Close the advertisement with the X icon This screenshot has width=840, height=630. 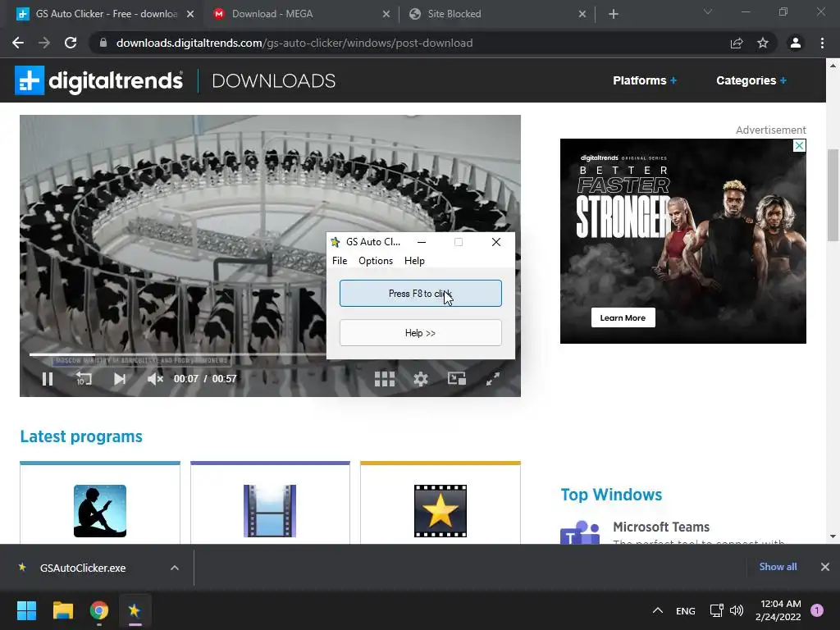pyautogui.click(x=799, y=146)
